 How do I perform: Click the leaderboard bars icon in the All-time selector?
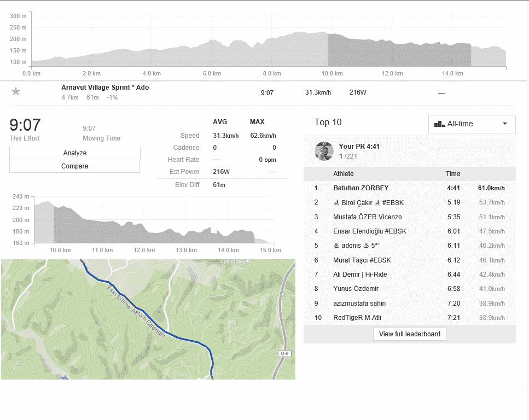[x=439, y=124]
